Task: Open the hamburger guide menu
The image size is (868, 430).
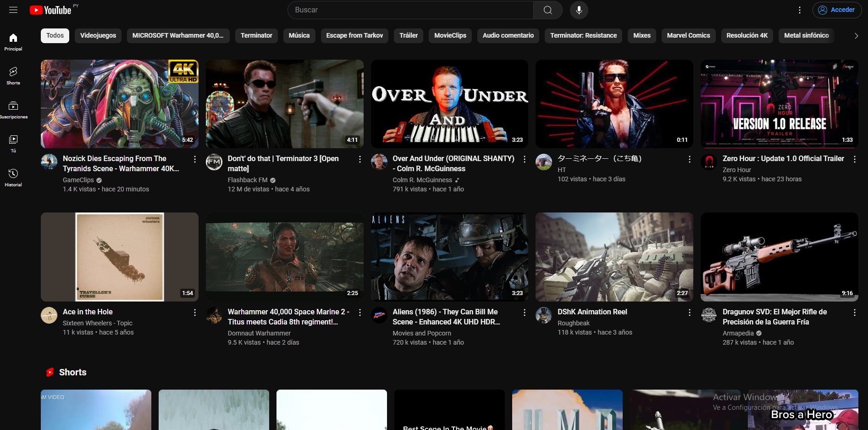Action: click(13, 10)
